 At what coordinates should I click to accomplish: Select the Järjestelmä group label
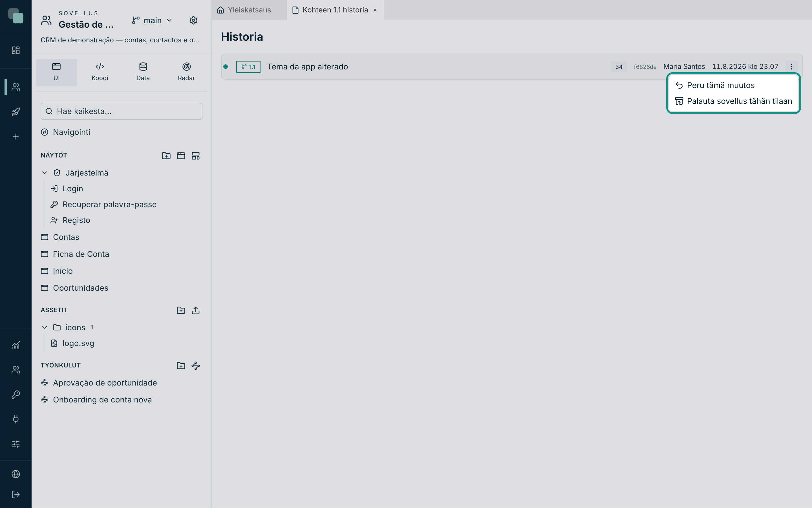coord(87,173)
